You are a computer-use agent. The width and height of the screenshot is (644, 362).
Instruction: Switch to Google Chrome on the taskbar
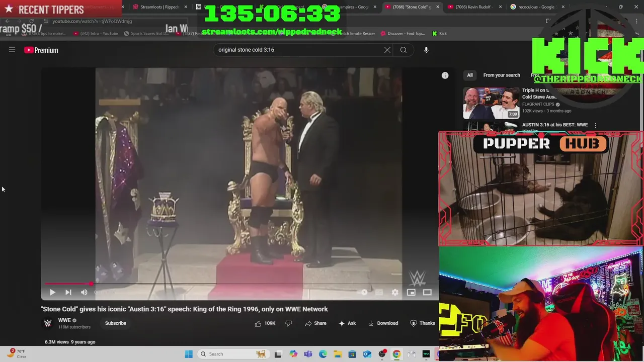tap(396, 354)
